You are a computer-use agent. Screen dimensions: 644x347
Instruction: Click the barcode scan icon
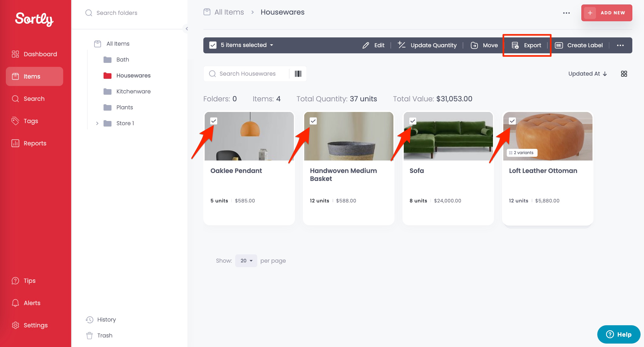[x=298, y=74]
